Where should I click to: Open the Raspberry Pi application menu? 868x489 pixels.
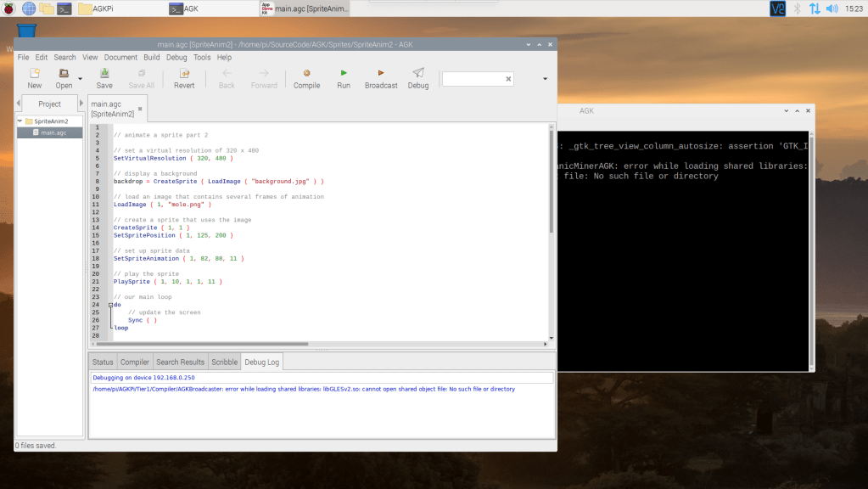pyautogui.click(x=8, y=8)
